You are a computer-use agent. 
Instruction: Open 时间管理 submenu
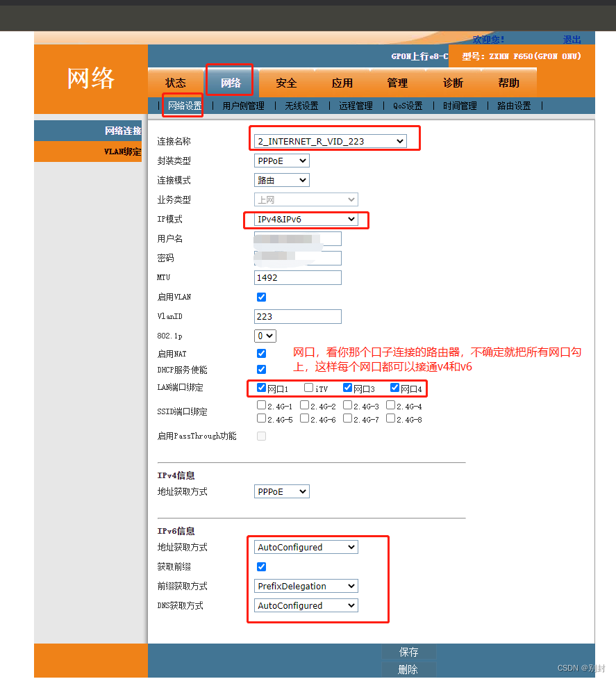(460, 106)
